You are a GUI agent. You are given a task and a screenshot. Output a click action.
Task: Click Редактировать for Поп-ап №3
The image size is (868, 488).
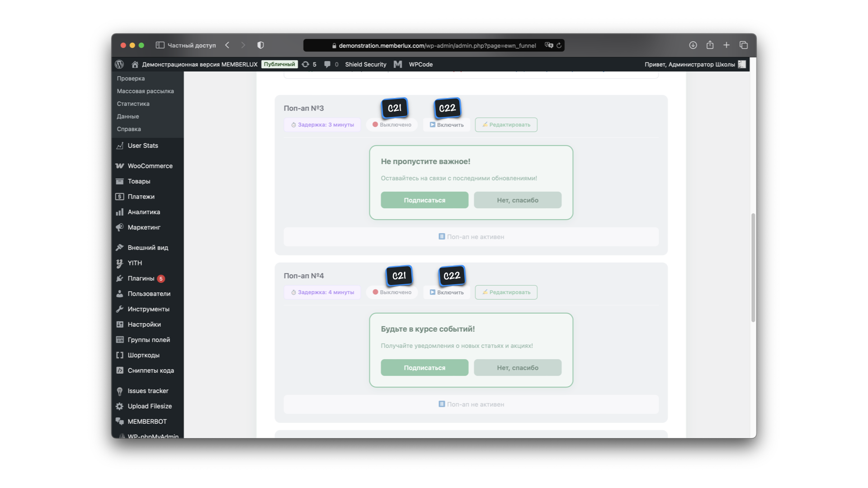coord(506,125)
